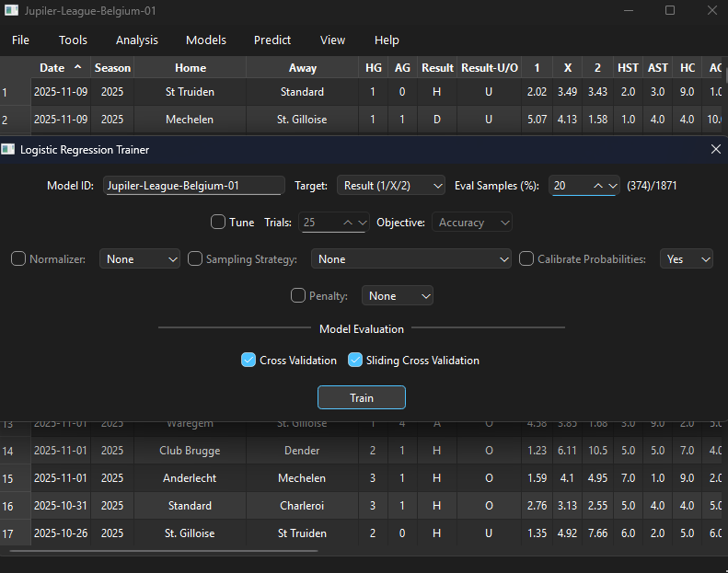Enable the Penalty checkbox

click(x=298, y=295)
